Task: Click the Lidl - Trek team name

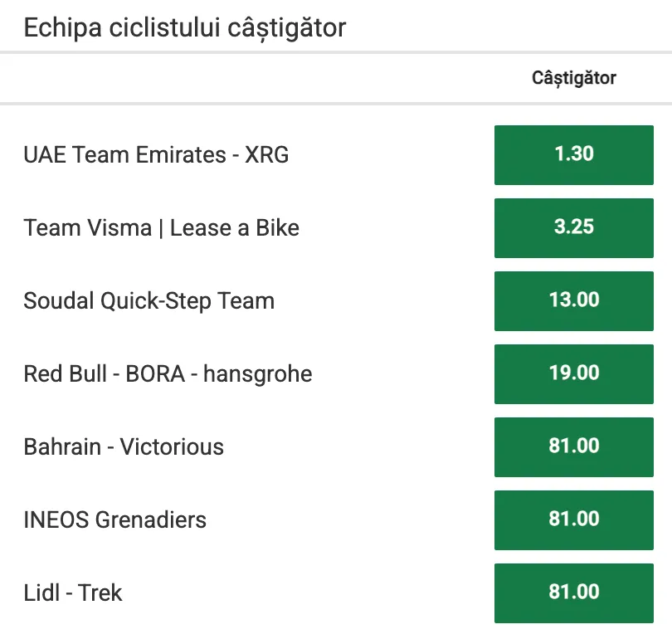Action: point(73,593)
